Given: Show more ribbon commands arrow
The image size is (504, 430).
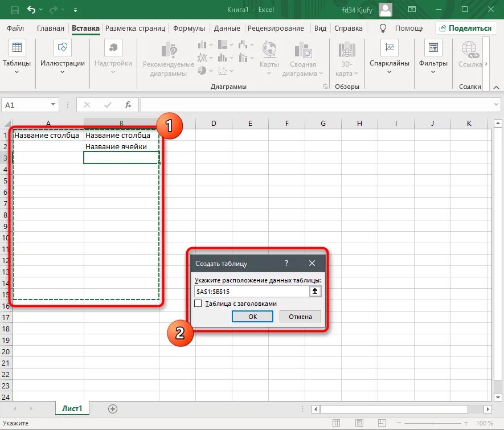Looking at the screenshot, I should click(486, 64).
